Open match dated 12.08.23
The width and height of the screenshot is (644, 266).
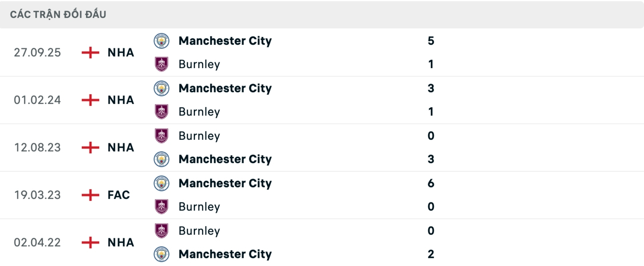(x=37, y=147)
